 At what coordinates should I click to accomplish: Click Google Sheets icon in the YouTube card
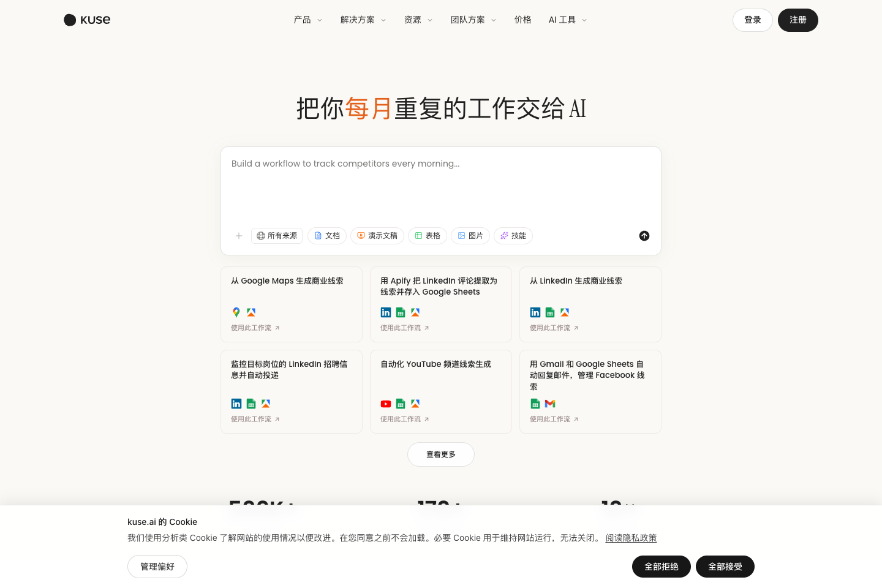[401, 404]
